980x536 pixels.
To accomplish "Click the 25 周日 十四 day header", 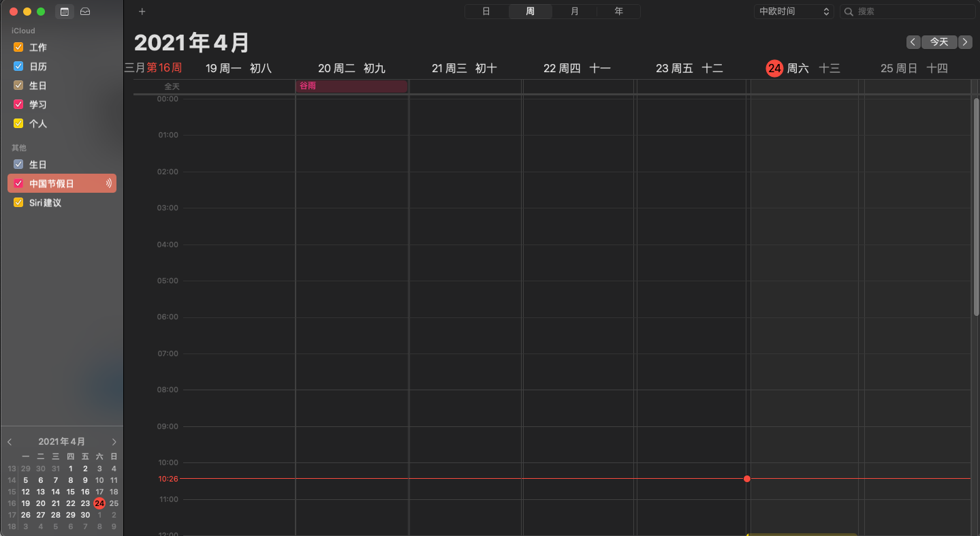I will coord(914,68).
